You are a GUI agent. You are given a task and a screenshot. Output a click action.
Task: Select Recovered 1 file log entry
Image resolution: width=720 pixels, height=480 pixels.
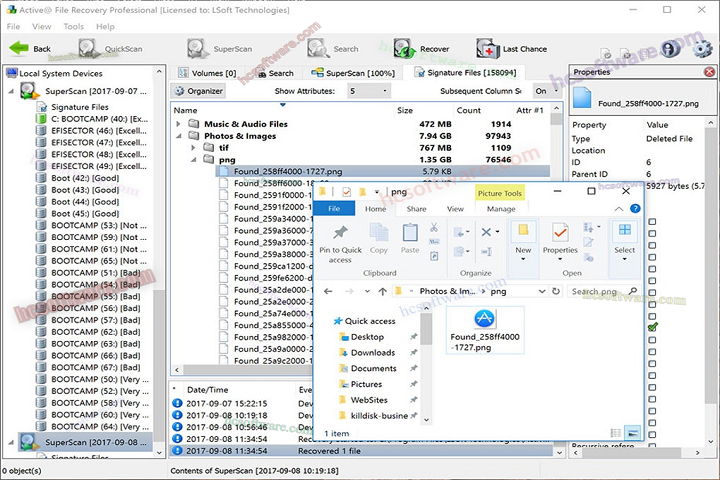363,451
